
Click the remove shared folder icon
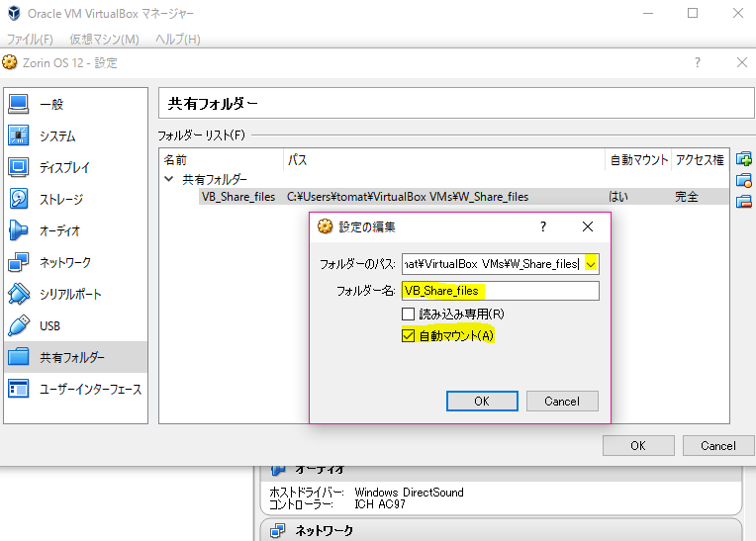coord(744,202)
